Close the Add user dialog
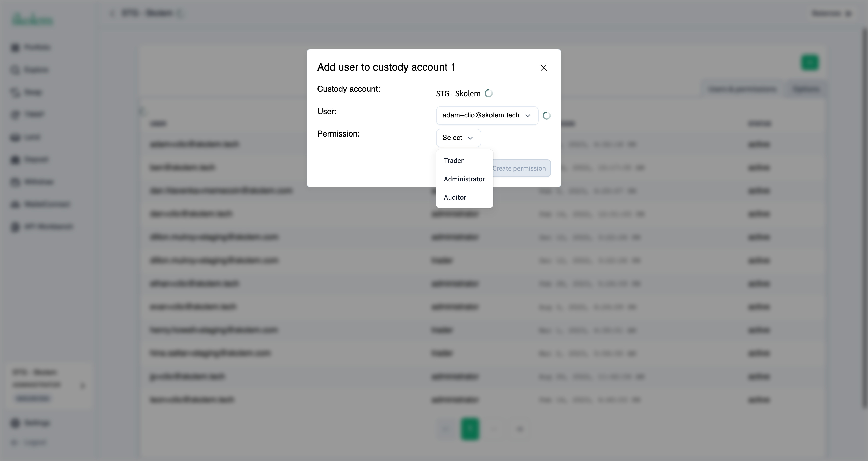The height and width of the screenshot is (461, 868). 543,68
